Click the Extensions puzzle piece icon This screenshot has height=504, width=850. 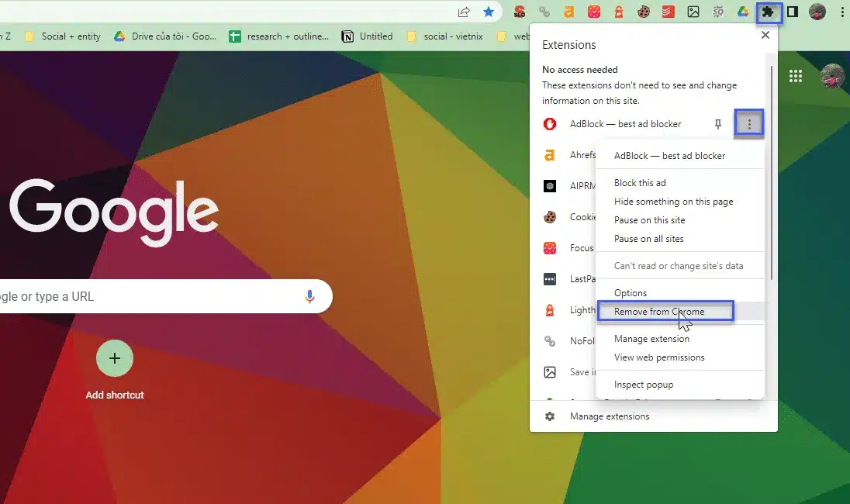(x=768, y=12)
